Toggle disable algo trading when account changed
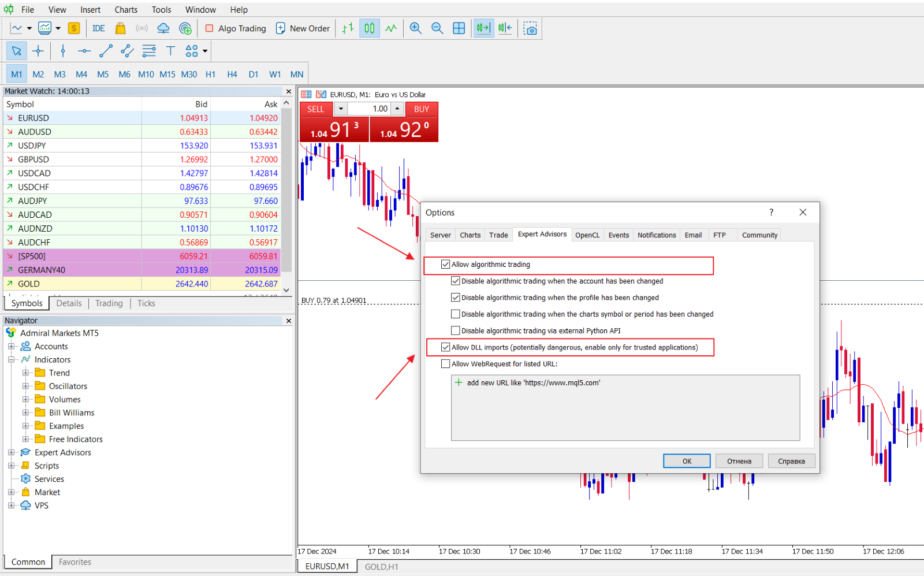This screenshot has width=924, height=576. pos(456,281)
